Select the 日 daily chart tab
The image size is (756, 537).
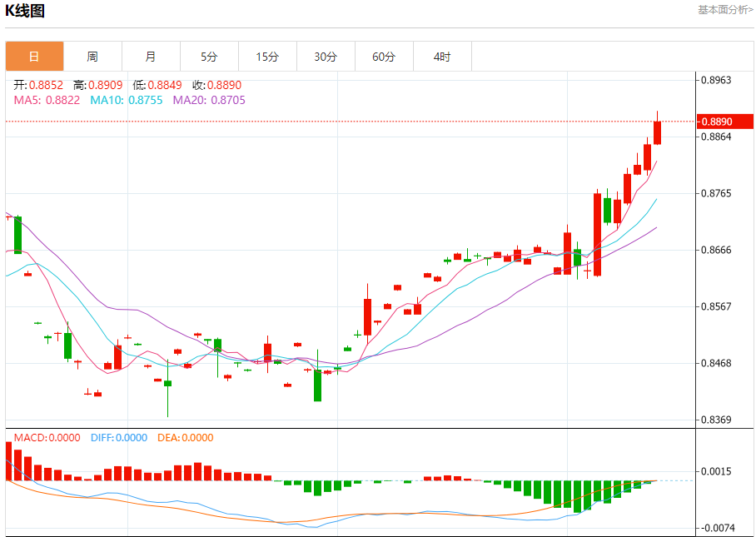(34, 57)
